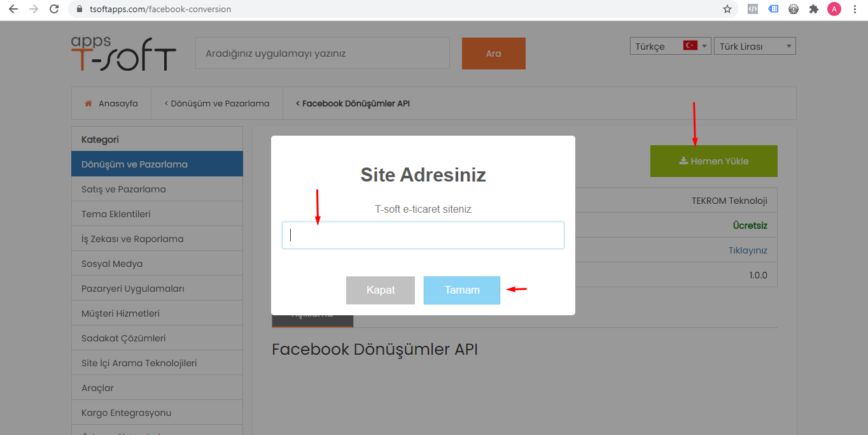Click the T-soft apps logo
The height and width of the screenshot is (435, 868).
(123, 53)
